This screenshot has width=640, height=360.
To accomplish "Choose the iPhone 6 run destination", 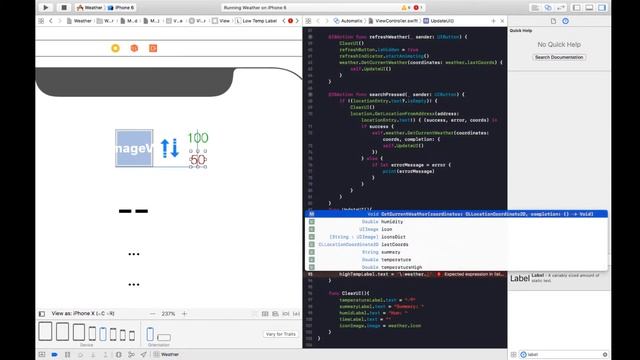I will [x=121, y=8].
